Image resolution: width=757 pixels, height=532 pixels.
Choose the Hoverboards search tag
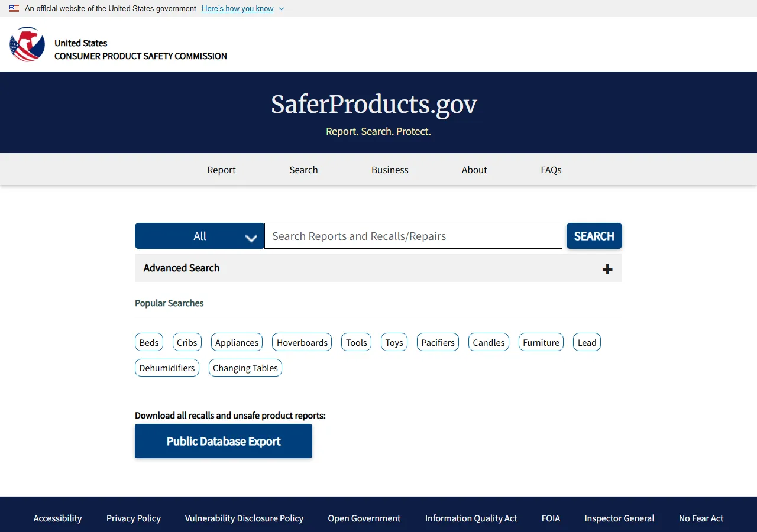[302, 342]
